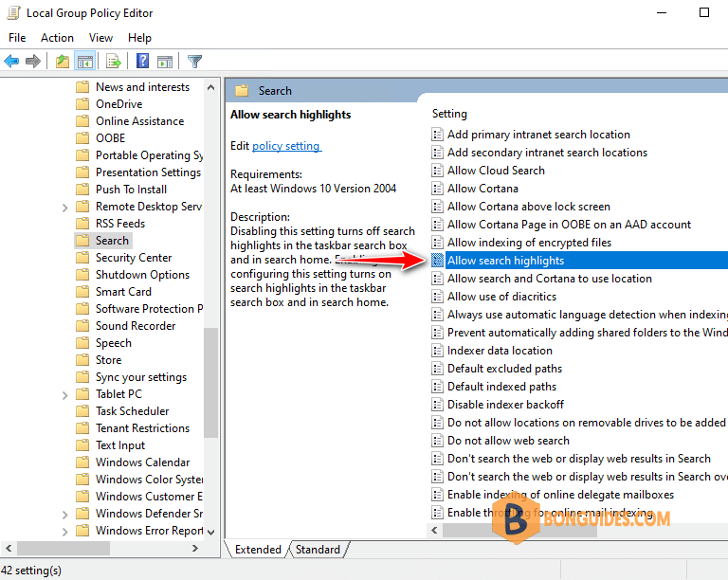The height and width of the screenshot is (580, 728).
Task: Select Sync your settings folder
Action: tap(141, 377)
